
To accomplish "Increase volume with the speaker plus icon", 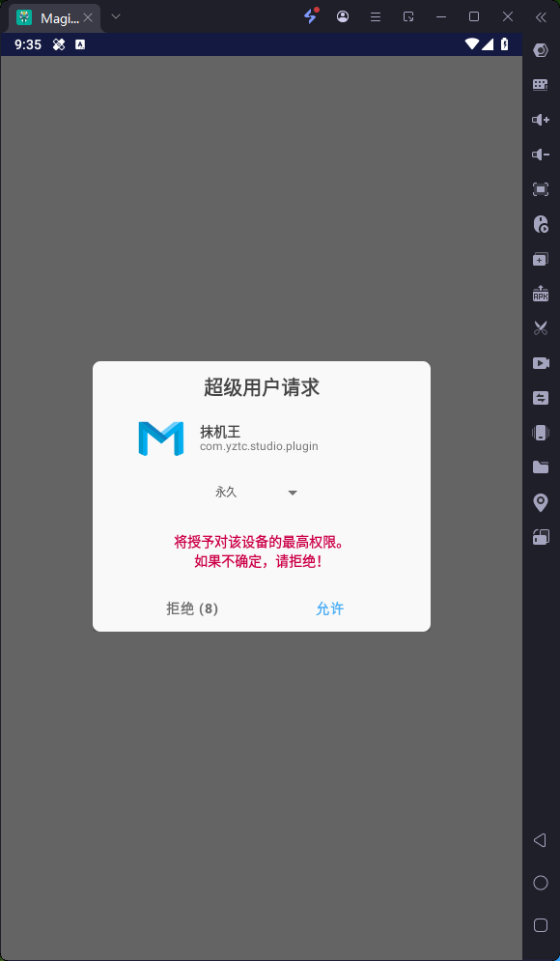I will pos(541,120).
